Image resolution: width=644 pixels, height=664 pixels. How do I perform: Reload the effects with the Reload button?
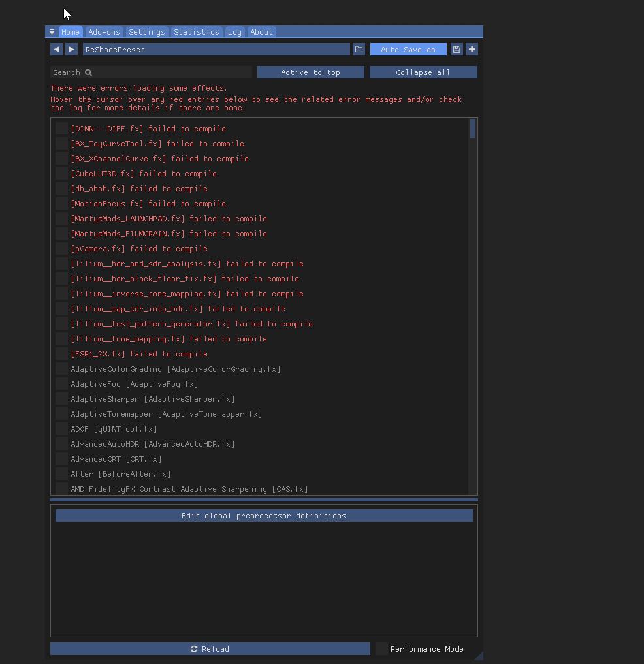click(x=210, y=649)
